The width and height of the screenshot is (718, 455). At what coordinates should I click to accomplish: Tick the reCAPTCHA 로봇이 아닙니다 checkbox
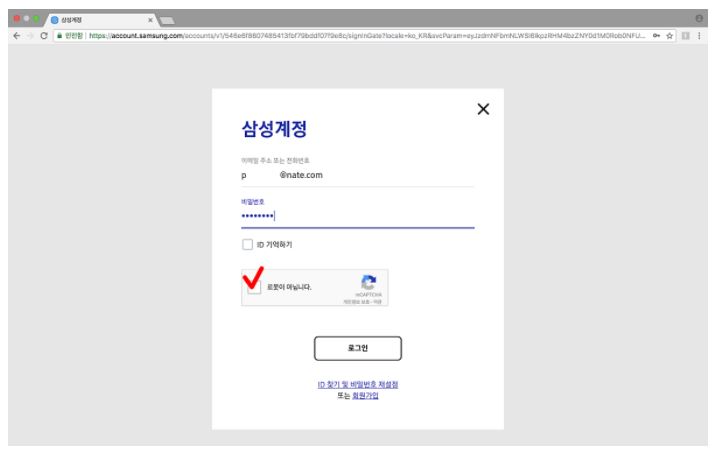tap(253, 287)
